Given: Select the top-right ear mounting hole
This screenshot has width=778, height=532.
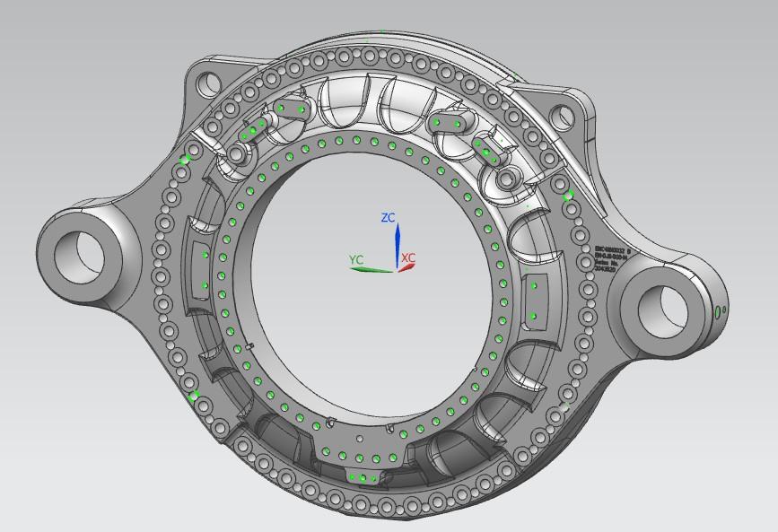Looking at the screenshot, I should point(560,115).
